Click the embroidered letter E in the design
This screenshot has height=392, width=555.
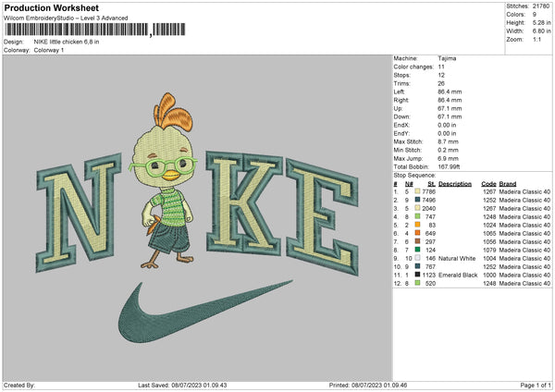tap(322, 216)
